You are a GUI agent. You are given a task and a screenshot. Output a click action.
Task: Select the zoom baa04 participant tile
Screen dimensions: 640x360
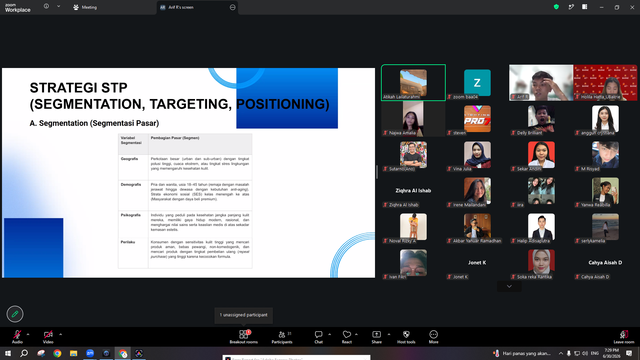(477, 82)
